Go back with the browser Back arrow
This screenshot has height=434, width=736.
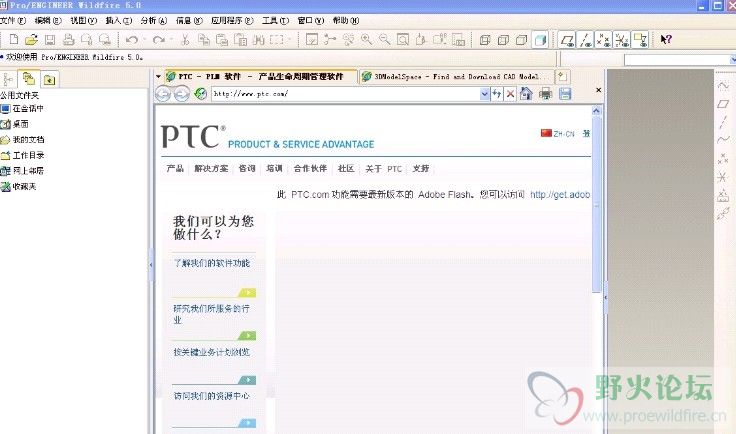(x=163, y=94)
